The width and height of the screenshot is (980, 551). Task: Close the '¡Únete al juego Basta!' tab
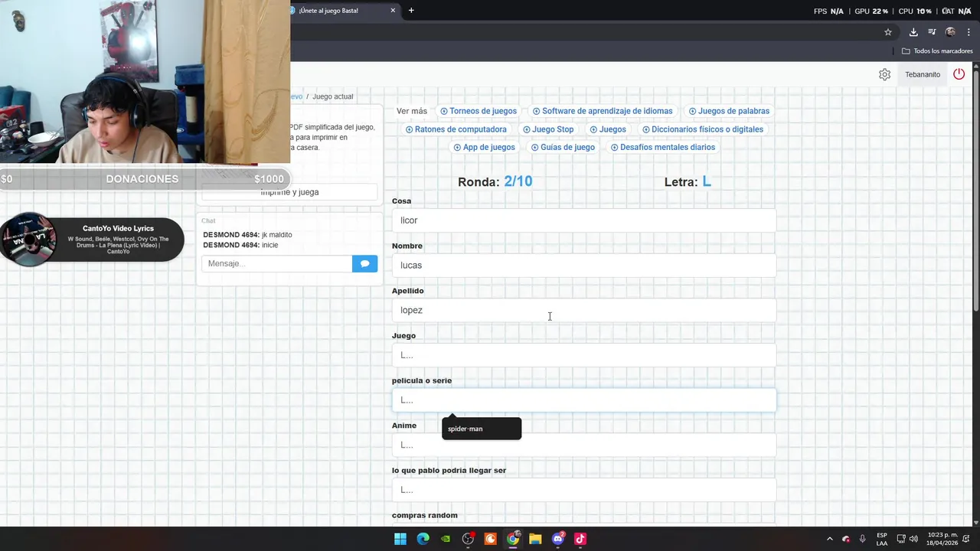393,11
